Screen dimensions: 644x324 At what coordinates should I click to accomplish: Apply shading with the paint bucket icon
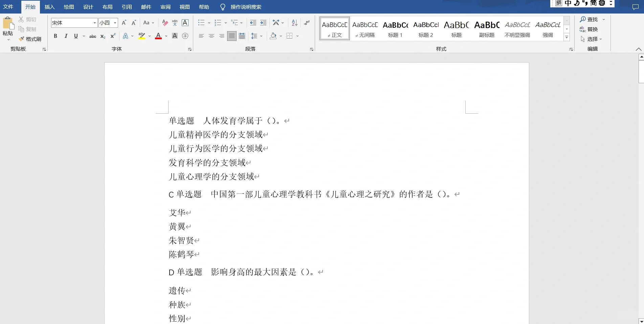pyautogui.click(x=273, y=36)
